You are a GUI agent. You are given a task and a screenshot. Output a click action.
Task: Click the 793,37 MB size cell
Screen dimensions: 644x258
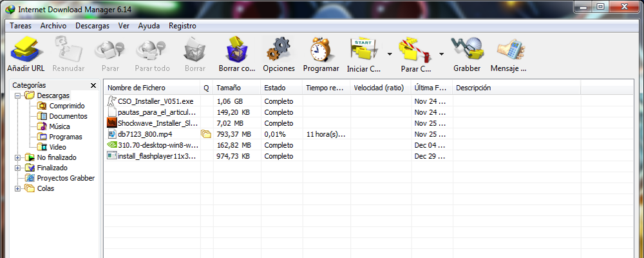[x=233, y=134]
